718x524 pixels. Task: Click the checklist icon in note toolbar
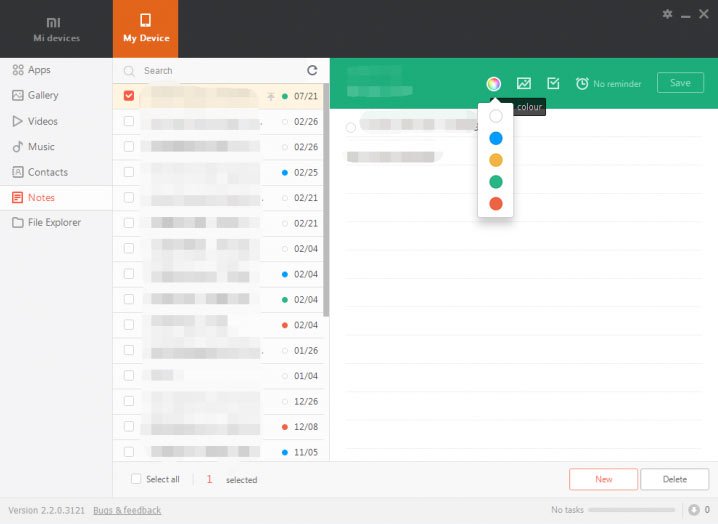[553, 83]
